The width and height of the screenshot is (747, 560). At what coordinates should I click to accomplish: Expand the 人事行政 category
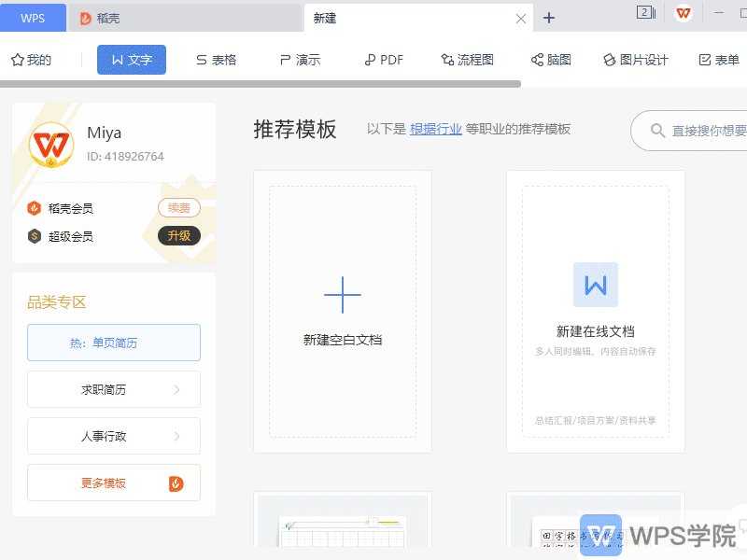[113, 436]
